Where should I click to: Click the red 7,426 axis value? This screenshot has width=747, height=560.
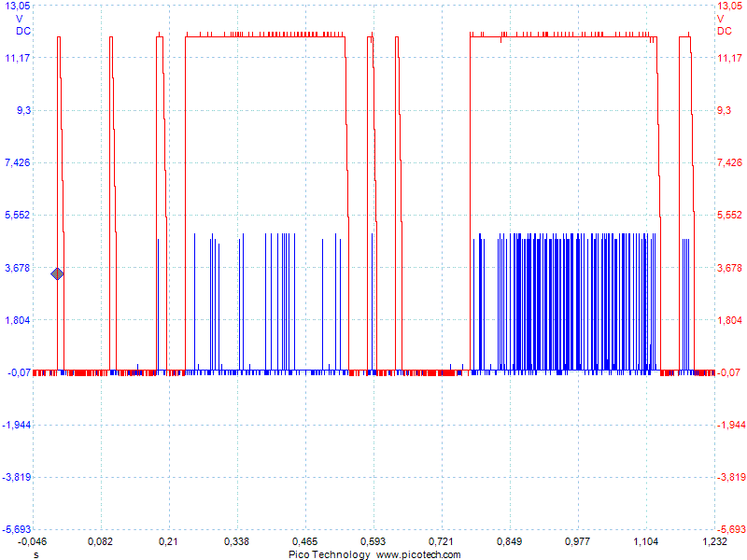730,162
